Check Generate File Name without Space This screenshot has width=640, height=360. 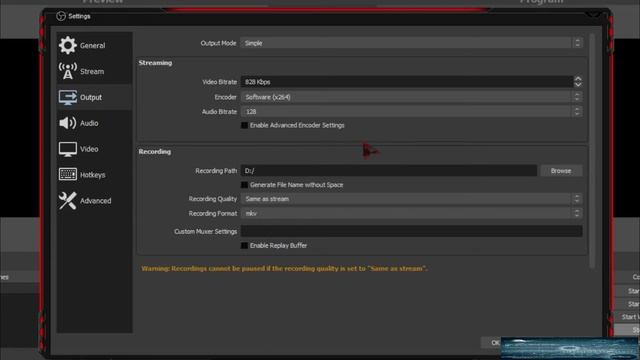(x=244, y=185)
